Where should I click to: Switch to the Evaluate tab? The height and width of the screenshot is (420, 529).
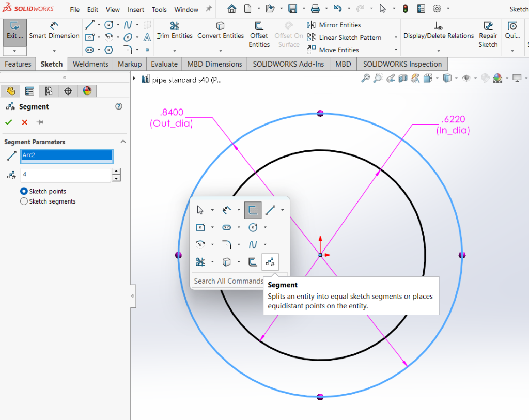pyautogui.click(x=164, y=64)
